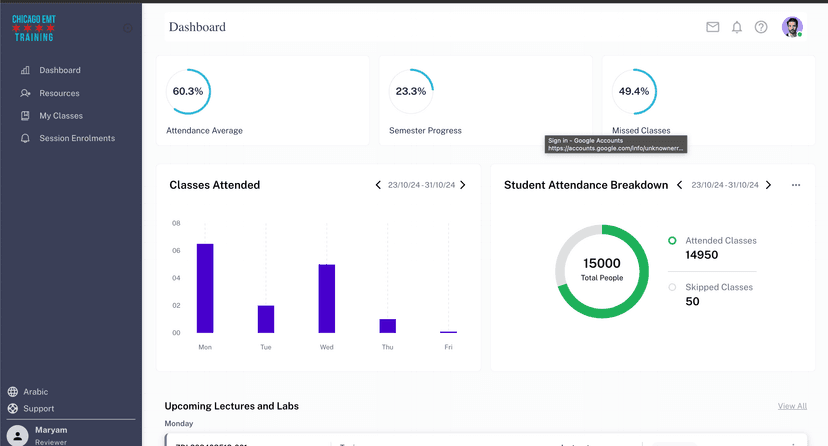Open the user profile avatar menu
Screen dimensions: 828x446
792,27
